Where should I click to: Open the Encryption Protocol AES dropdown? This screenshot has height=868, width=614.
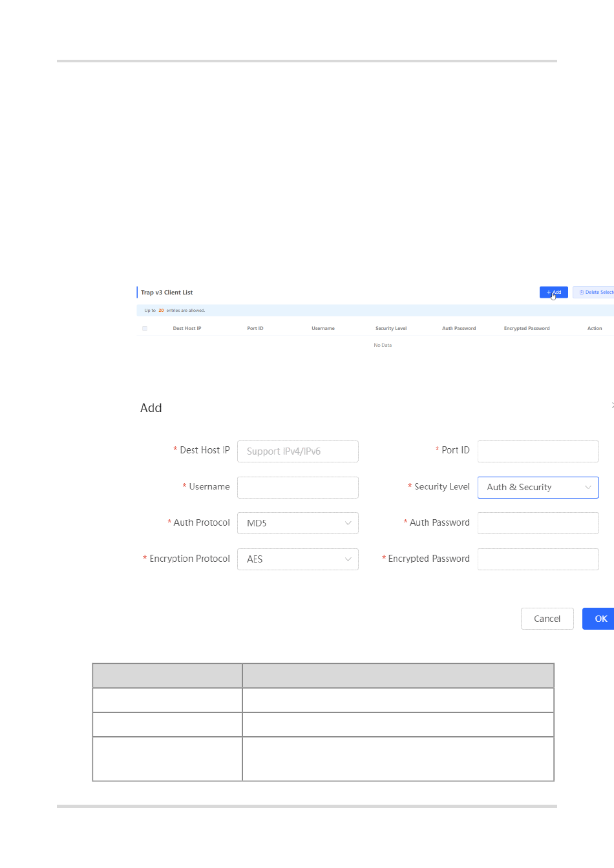pos(297,559)
